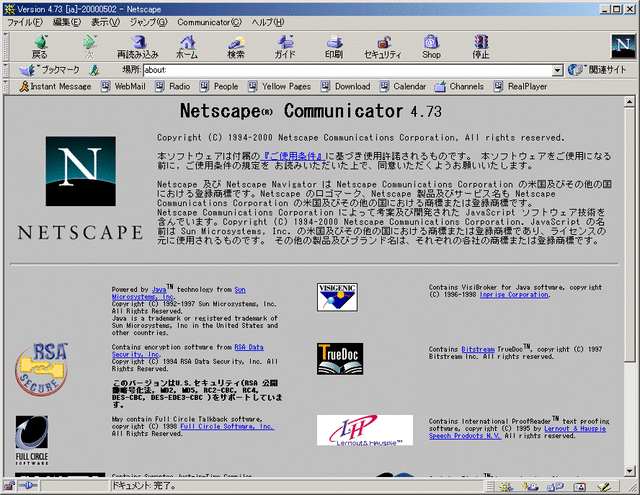This screenshot has width=640, height=495.
Task: Click the Stop (停止) toolbar button
Action: pos(481,47)
